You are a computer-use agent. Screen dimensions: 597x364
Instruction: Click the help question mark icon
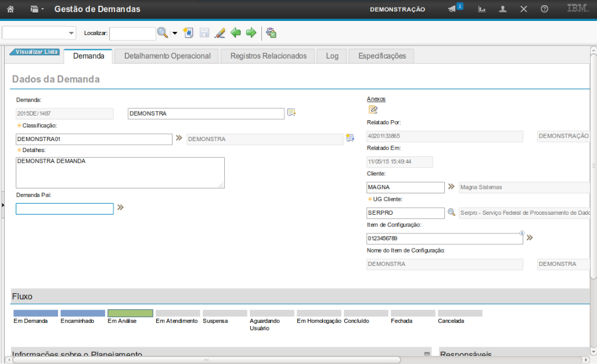(544, 9)
